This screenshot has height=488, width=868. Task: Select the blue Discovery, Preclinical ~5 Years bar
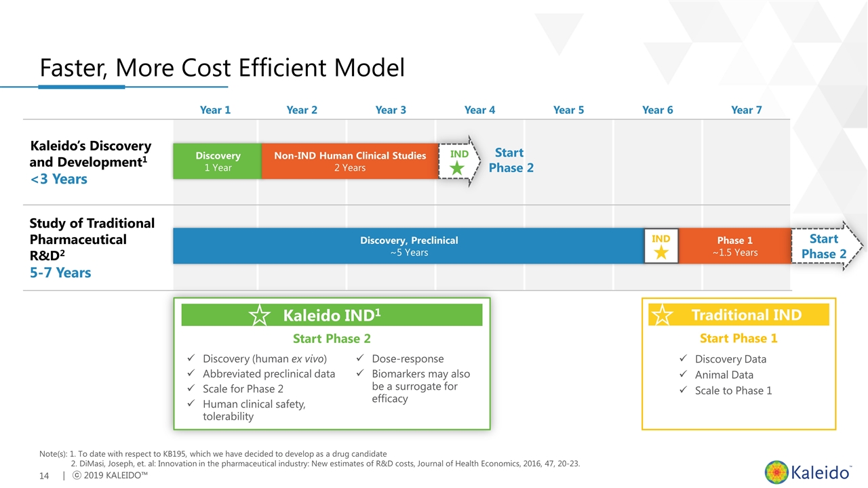click(x=409, y=246)
